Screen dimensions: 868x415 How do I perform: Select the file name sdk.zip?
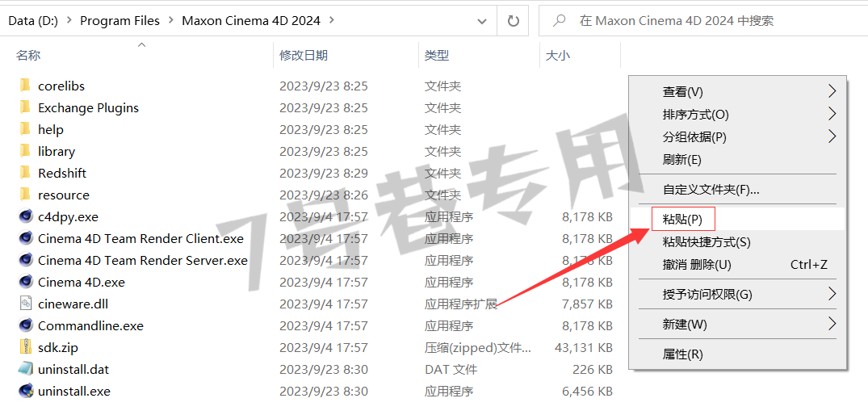pyautogui.click(x=58, y=347)
